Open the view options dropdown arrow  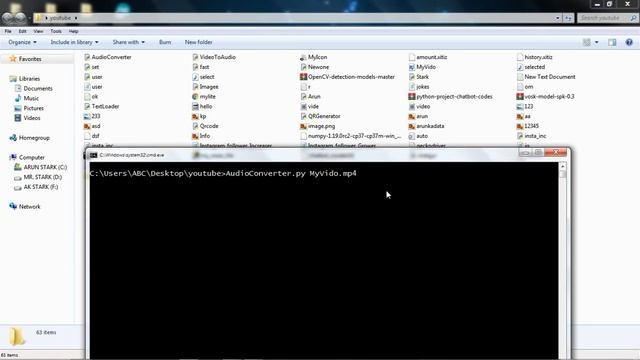pos(596,42)
